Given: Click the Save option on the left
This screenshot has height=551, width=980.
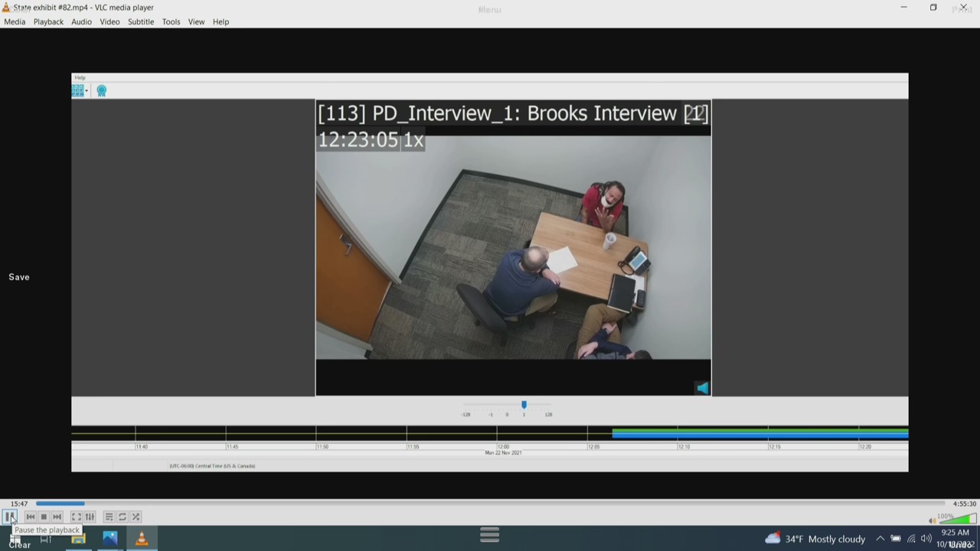Looking at the screenshot, I should coord(18,276).
